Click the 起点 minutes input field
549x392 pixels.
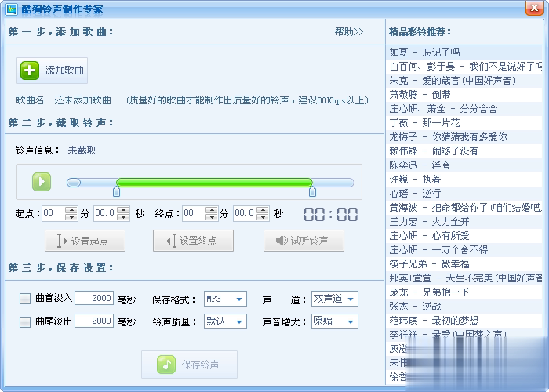point(53,213)
